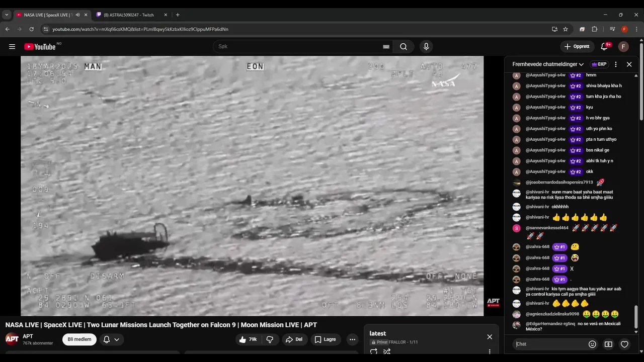
Task: Click username @joaobernardodasilvapereira7913 in chat
Action: (x=559, y=182)
